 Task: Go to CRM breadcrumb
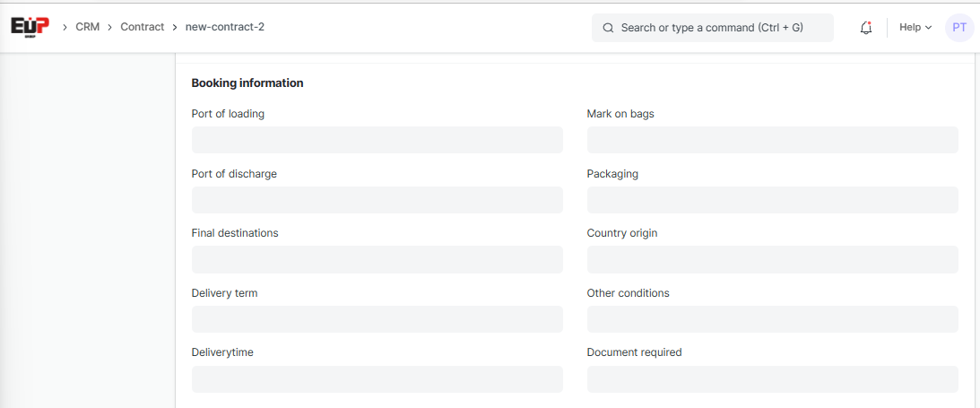click(x=87, y=27)
